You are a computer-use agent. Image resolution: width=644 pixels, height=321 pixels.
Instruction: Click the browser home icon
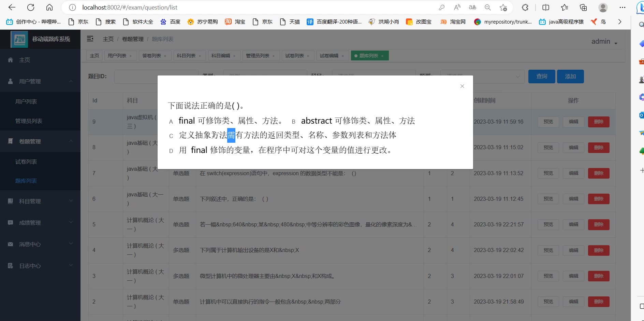click(49, 8)
